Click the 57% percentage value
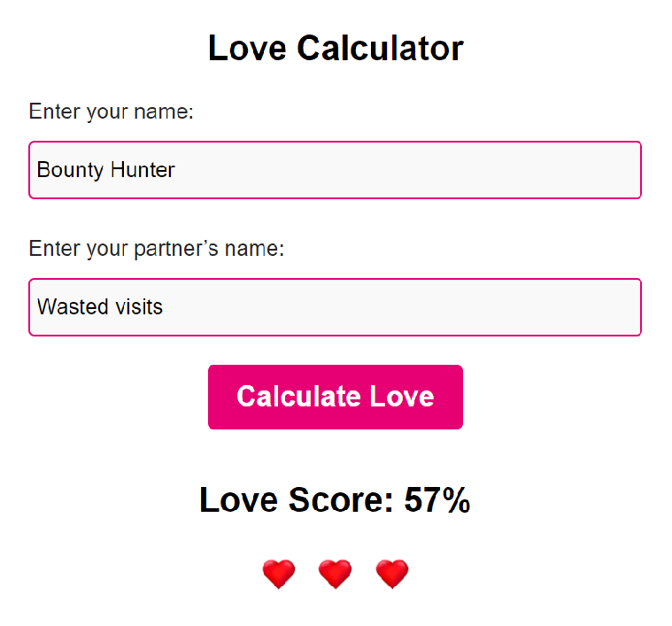Viewport: 672px width, 626px height. [x=437, y=501]
